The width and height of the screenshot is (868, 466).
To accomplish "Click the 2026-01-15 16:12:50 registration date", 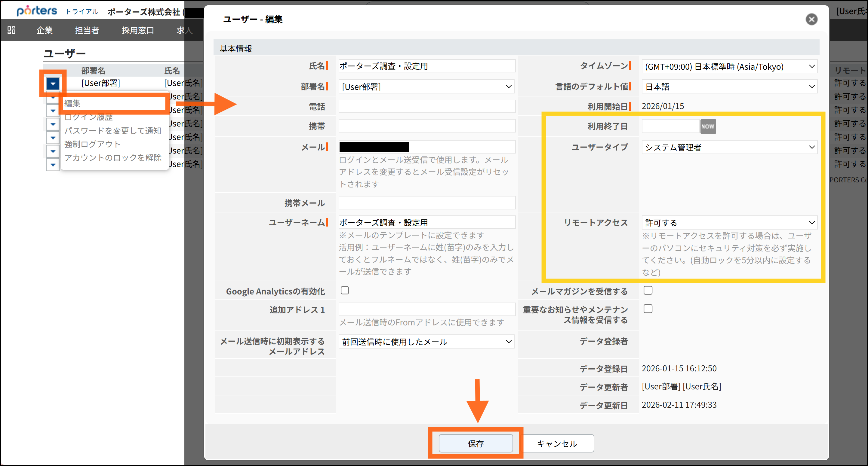I will pyautogui.click(x=679, y=368).
